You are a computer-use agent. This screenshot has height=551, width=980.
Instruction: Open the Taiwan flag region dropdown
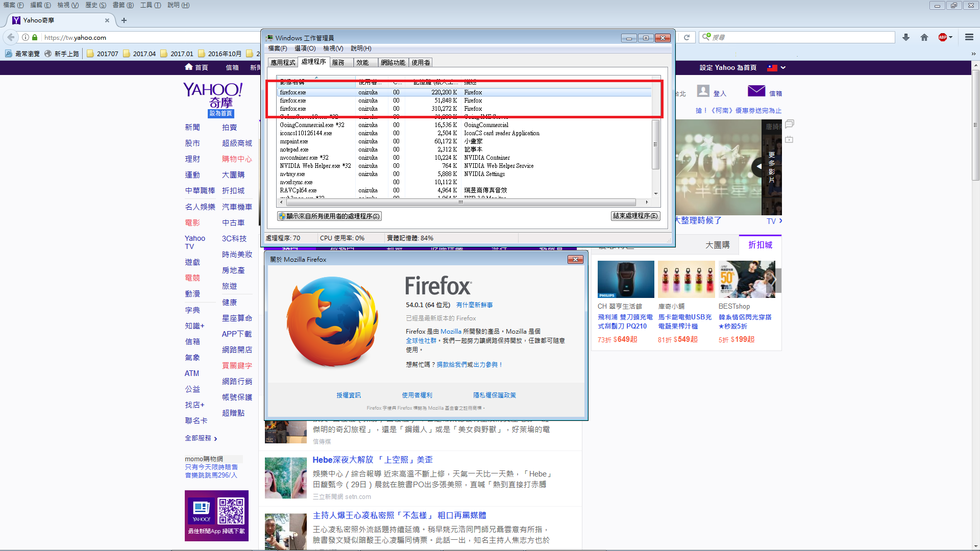tap(776, 67)
